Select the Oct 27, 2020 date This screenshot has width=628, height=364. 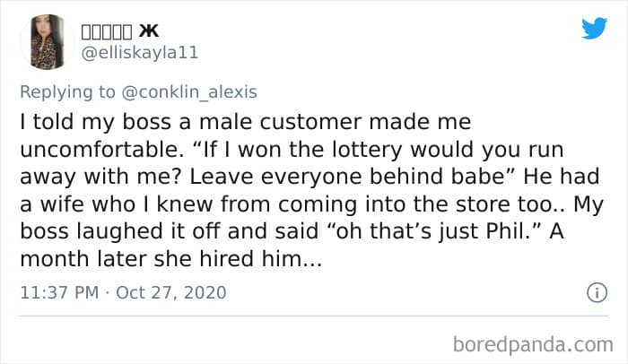click(x=171, y=292)
